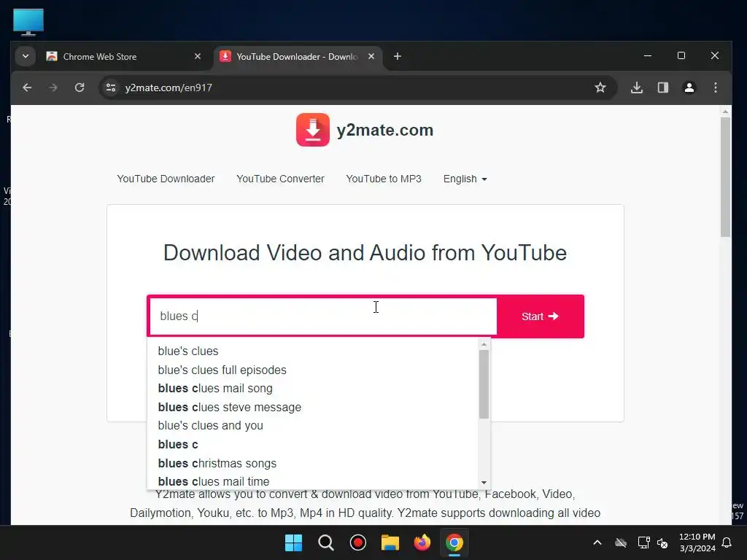
Task: Click the desktop monitor shortcut icon
Action: pyautogui.click(x=28, y=23)
